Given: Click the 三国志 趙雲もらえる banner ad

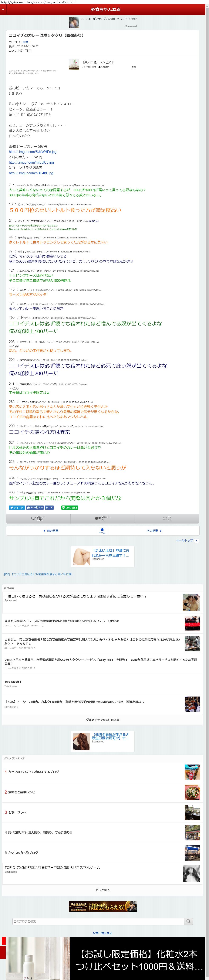Looking at the screenshot, I should tap(102, 906).
